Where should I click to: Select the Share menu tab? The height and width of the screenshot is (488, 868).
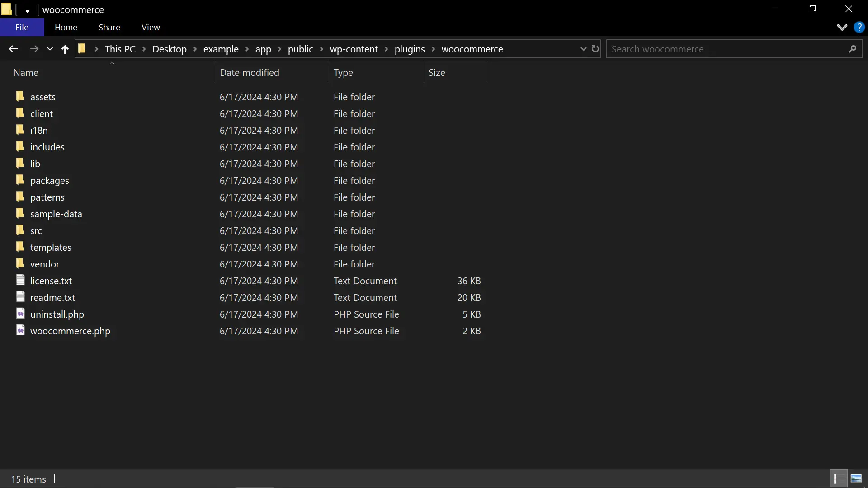point(109,27)
